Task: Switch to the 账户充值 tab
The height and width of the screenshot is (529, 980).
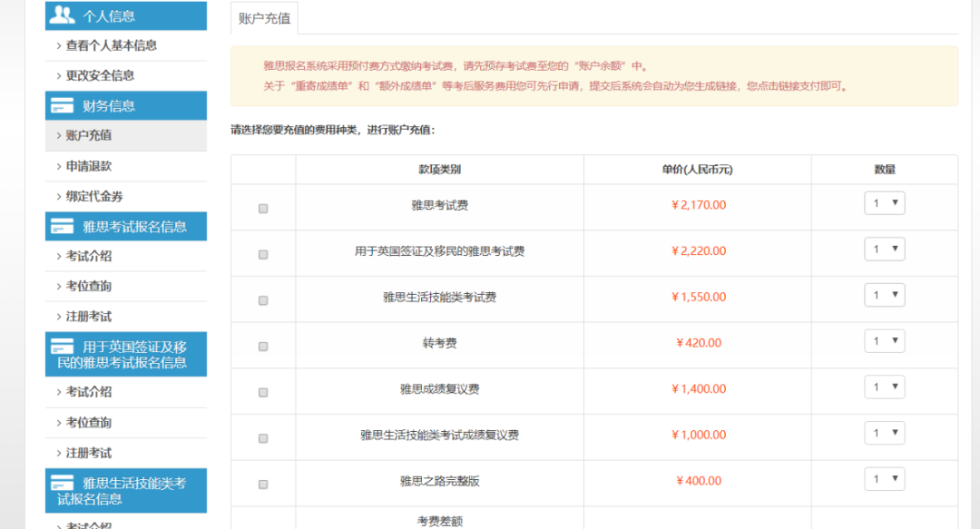Action: 264,18
